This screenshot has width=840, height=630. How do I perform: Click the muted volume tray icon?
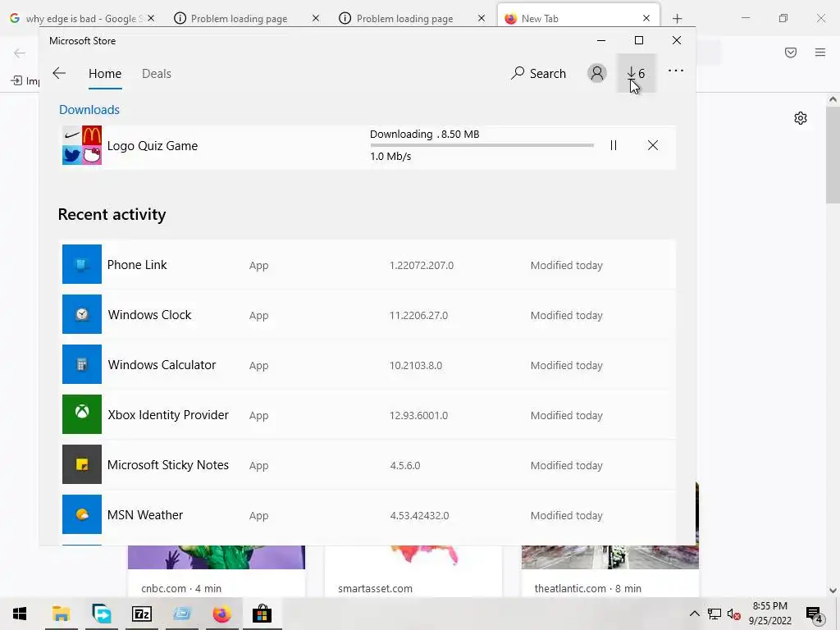tap(733, 614)
